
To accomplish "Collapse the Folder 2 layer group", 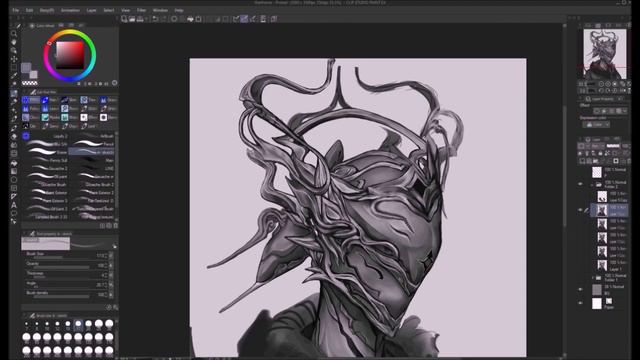I will tap(593, 184).
